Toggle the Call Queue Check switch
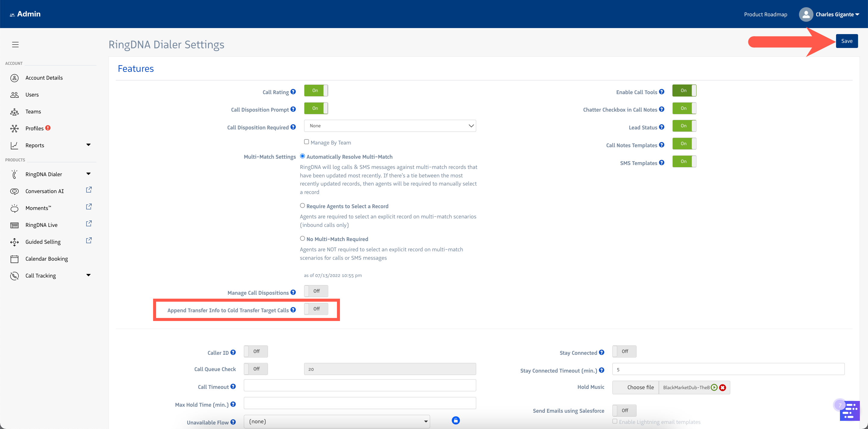Screen dimensions: 868x429 point(256,369)
